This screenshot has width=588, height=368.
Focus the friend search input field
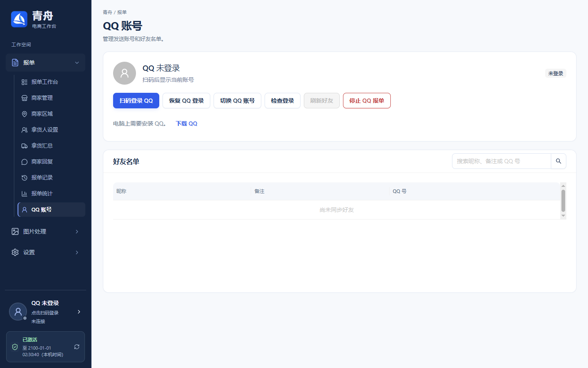[x=501, y=161]
